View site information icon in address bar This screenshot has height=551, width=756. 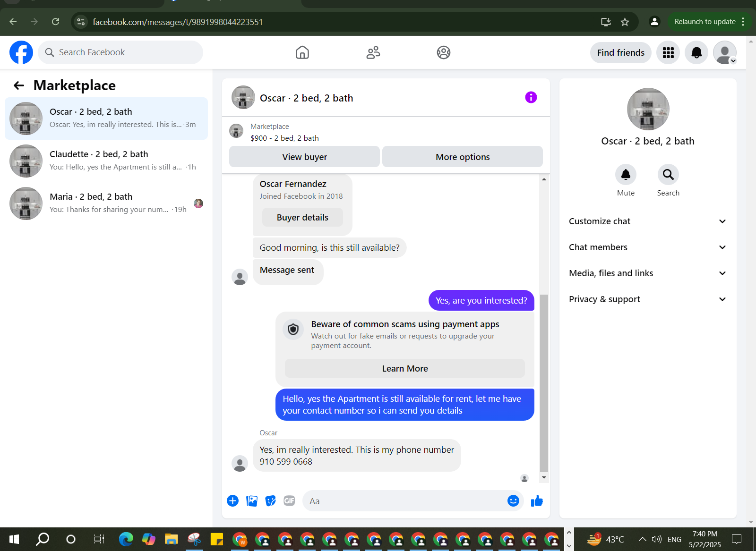[81, 22]
